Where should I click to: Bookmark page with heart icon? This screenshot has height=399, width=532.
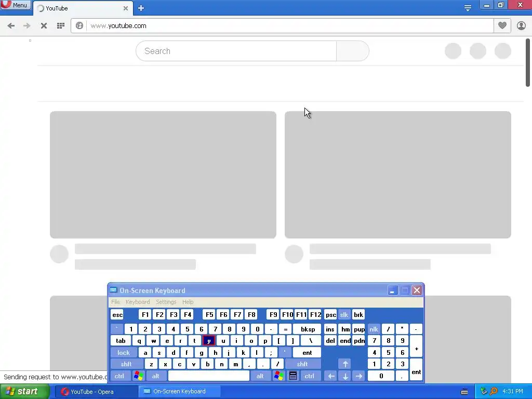click(502, 25)
